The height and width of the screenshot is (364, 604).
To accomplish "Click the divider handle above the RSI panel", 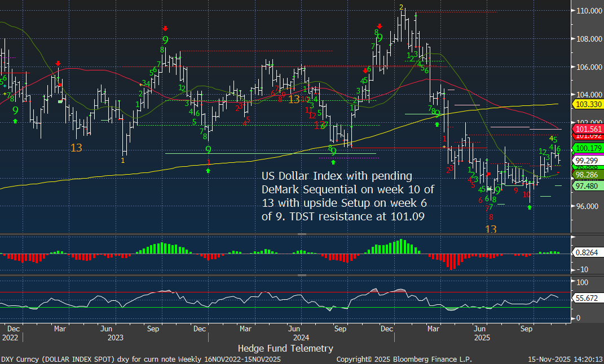I will tap(302, 275).
